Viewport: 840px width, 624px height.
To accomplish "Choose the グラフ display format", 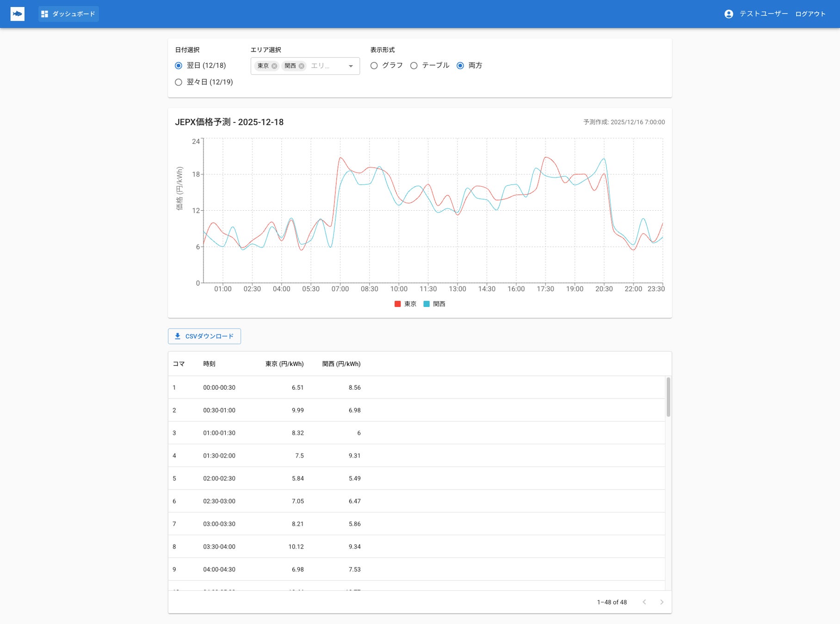I will click(374, 66).
